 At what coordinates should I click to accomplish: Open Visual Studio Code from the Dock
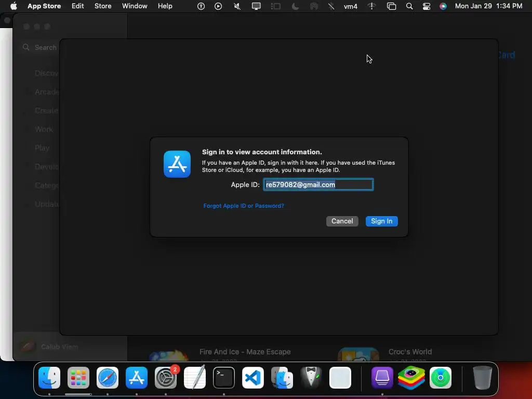(253, 378)
